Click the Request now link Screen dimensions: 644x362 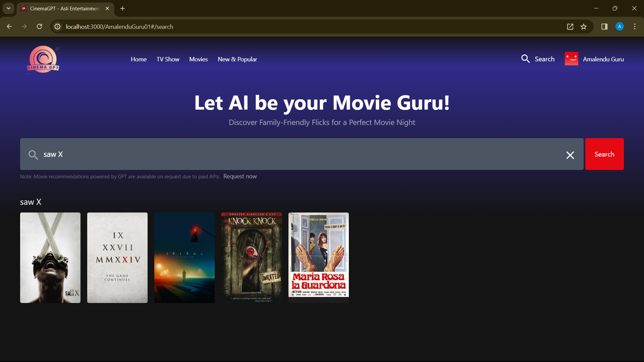240,176
